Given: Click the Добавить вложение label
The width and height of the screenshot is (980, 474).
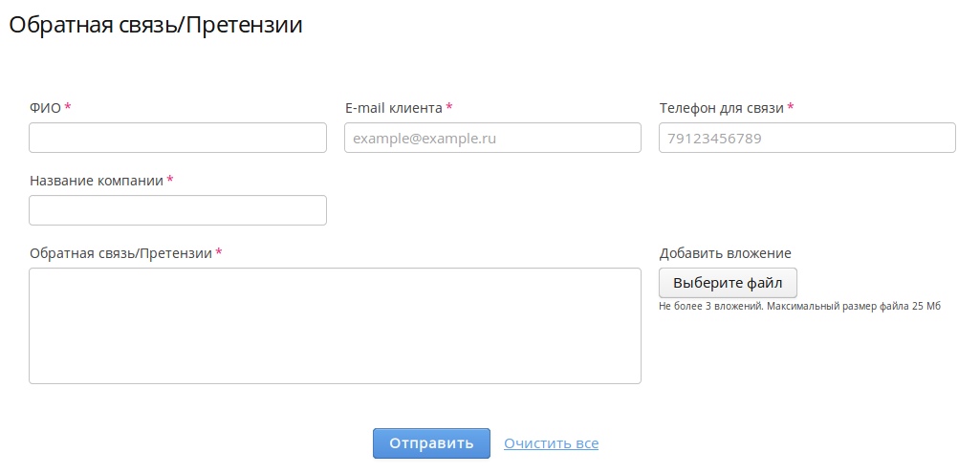Looking at the screenshot, I should click(x=725, y=253).
